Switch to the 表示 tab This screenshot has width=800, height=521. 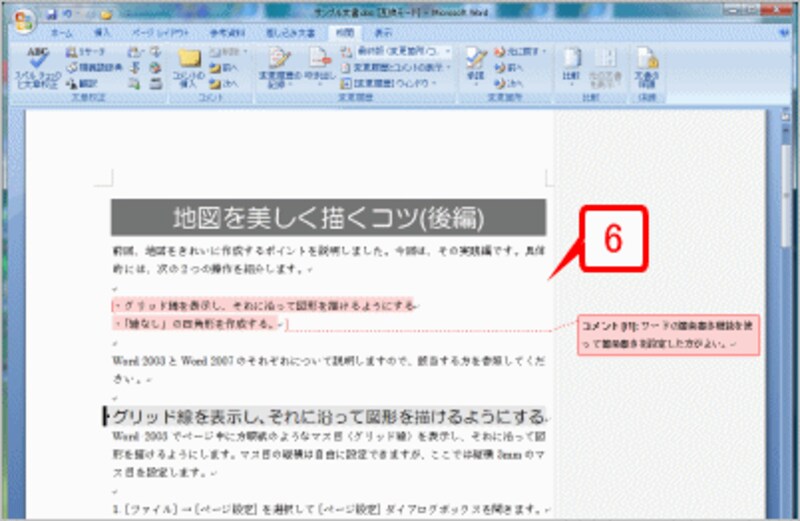(x=383, y=33)
